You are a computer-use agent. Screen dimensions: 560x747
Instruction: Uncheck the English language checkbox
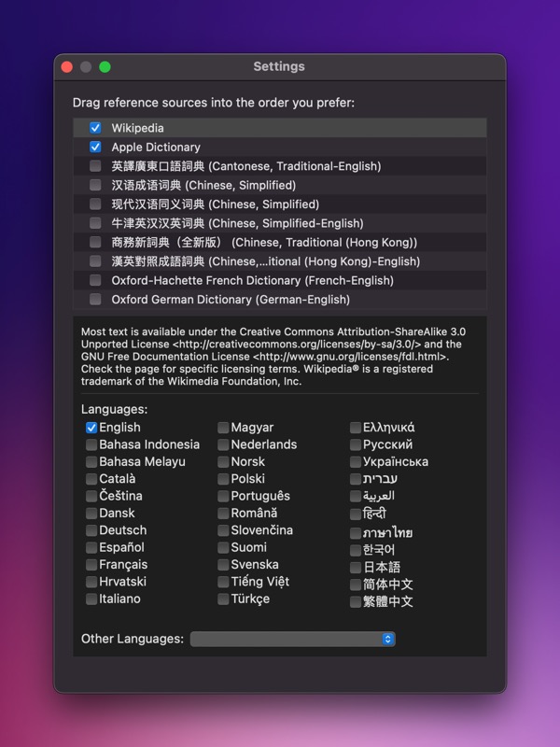pos(91,428)
